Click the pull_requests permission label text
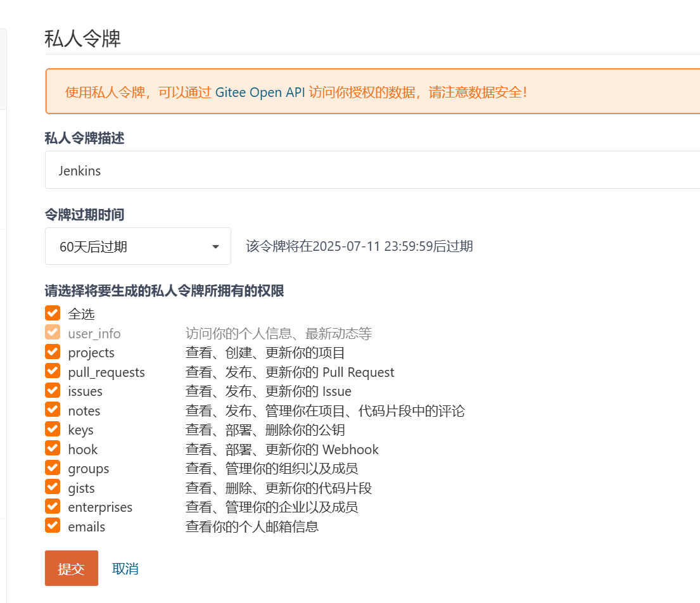 [x=106, y=372]
